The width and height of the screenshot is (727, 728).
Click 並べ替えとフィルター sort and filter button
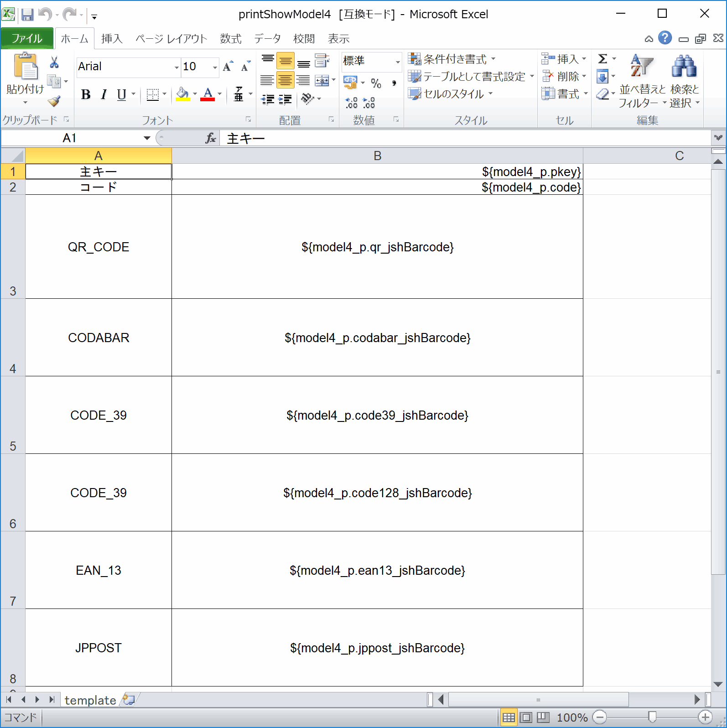642,81
